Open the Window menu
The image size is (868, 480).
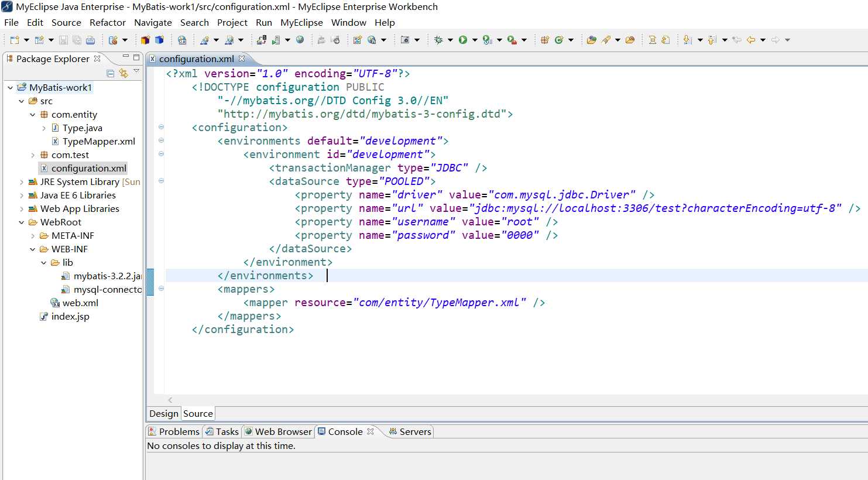click(x=349, y=22)
